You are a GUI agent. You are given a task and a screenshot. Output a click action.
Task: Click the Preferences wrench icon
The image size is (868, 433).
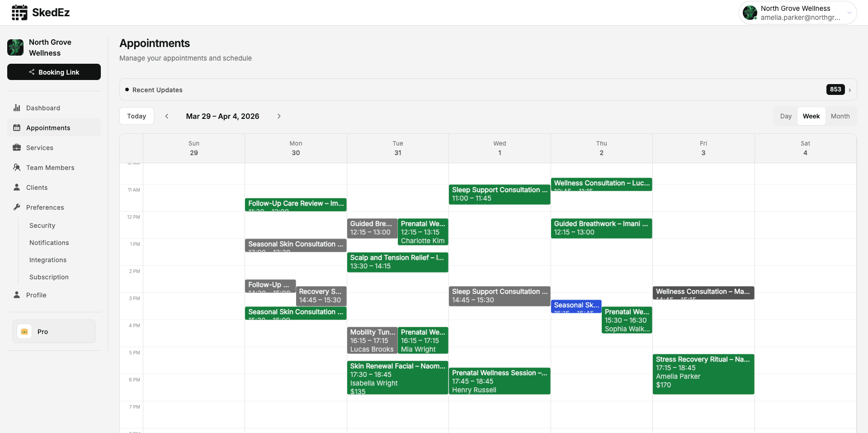click(17, 207)
